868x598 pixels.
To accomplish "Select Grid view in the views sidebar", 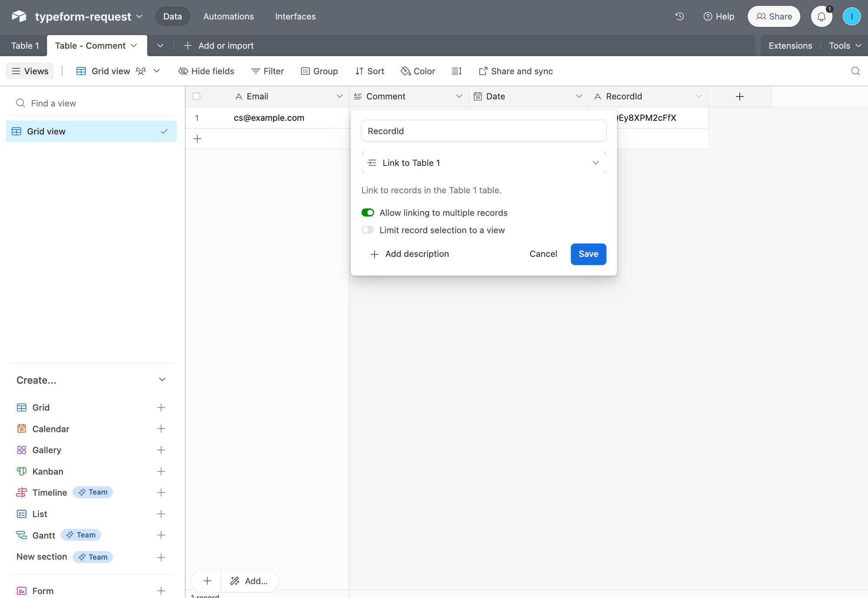I will click(x=91, y=131).
